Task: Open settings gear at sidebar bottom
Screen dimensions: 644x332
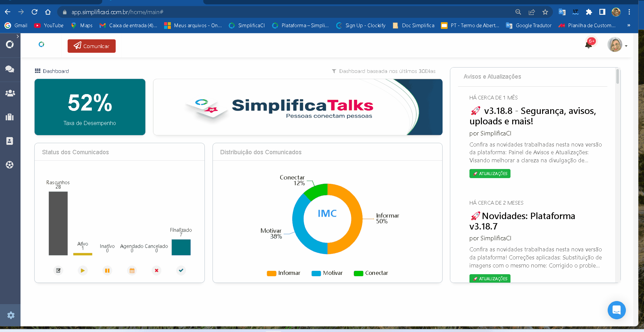Action: point(11,315)
